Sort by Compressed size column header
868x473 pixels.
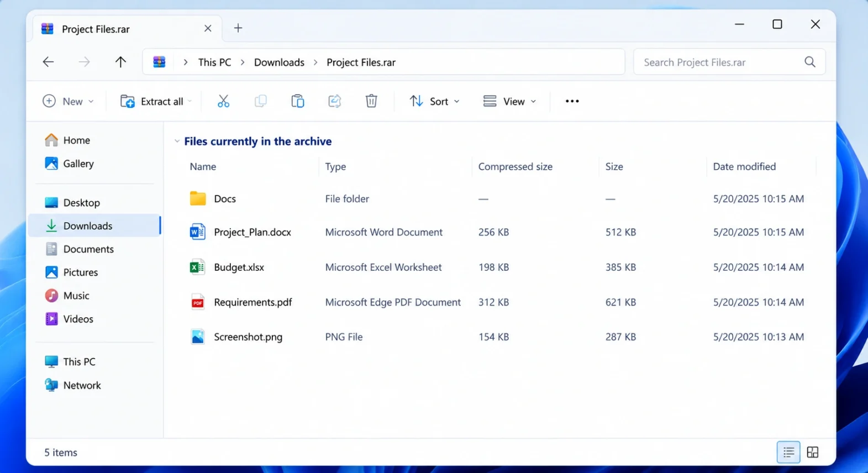tap(515, 166)
